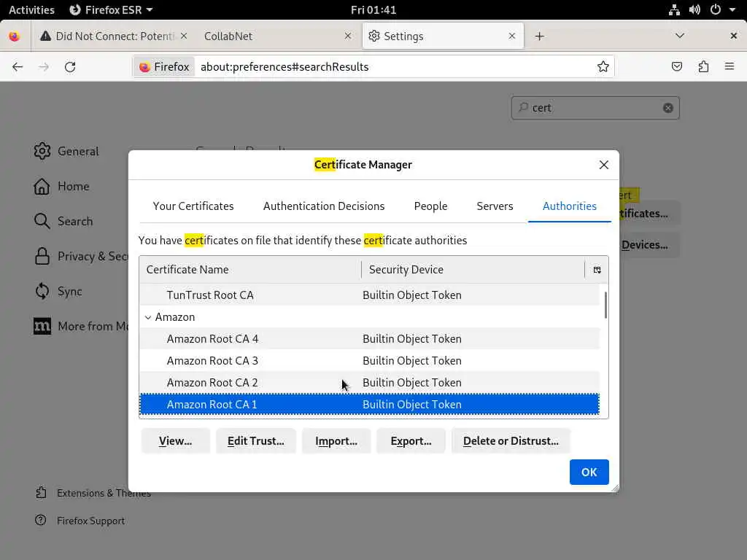The image size is (747, 560).
Task: Select TunTrust Root CA row
Action: tap(369, 295)
